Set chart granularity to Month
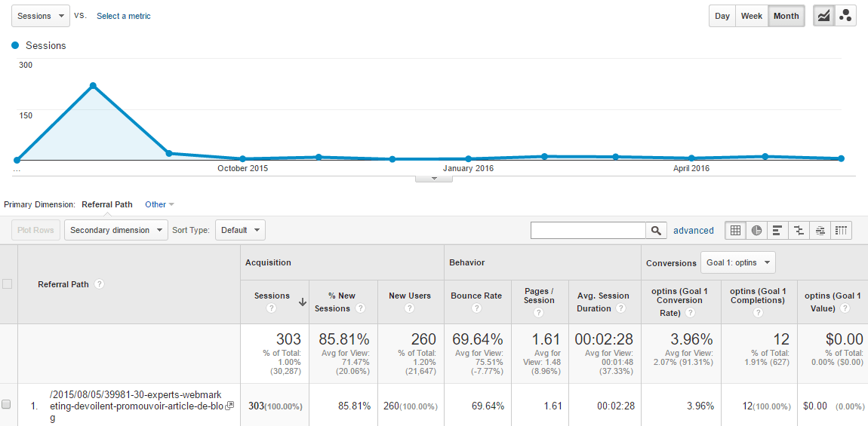This screenshot has height=426, width=868. 786,16
